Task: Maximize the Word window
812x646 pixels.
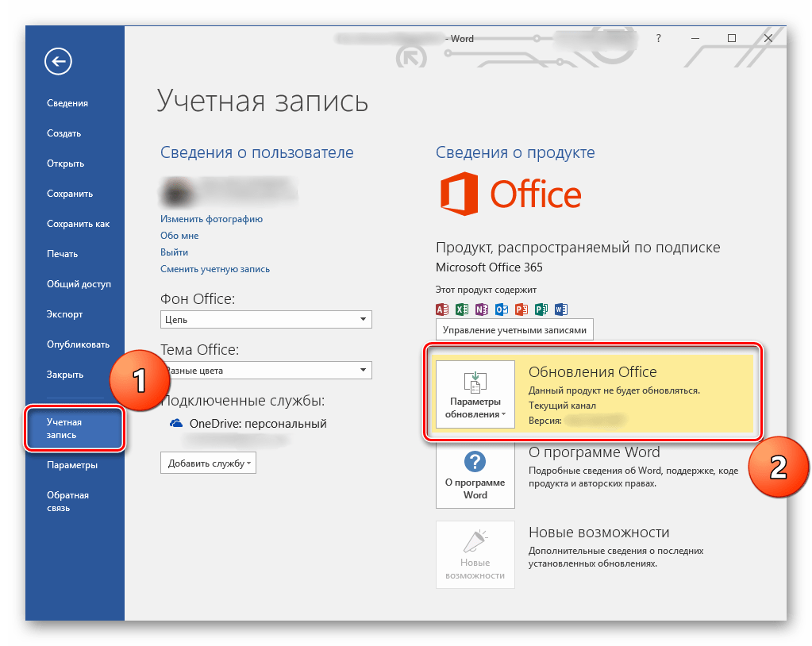Action: click(x=732, y=38)
